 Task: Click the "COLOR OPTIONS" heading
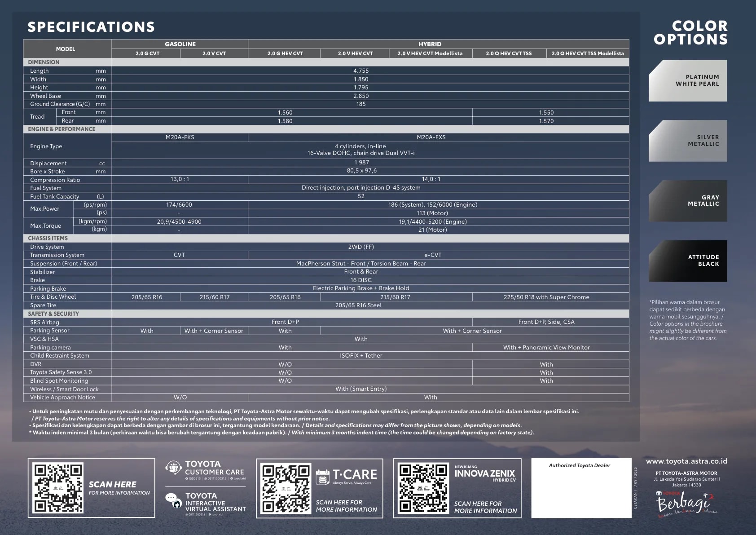pos(690,33)
